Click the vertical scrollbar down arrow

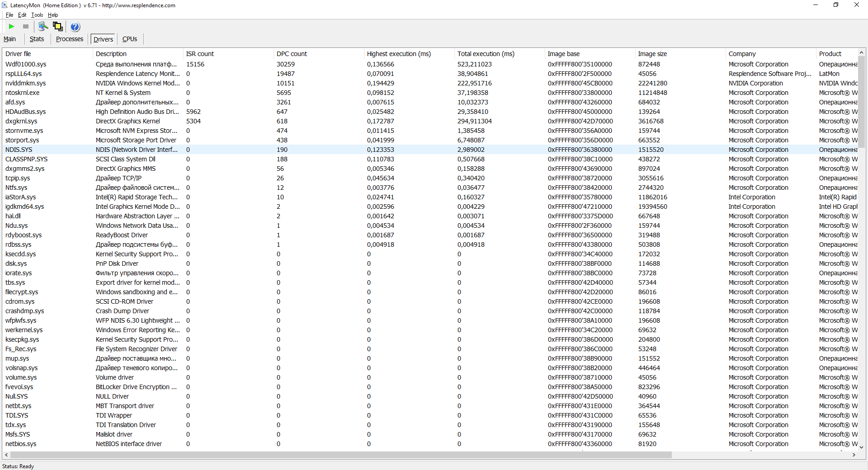point(861,447)
